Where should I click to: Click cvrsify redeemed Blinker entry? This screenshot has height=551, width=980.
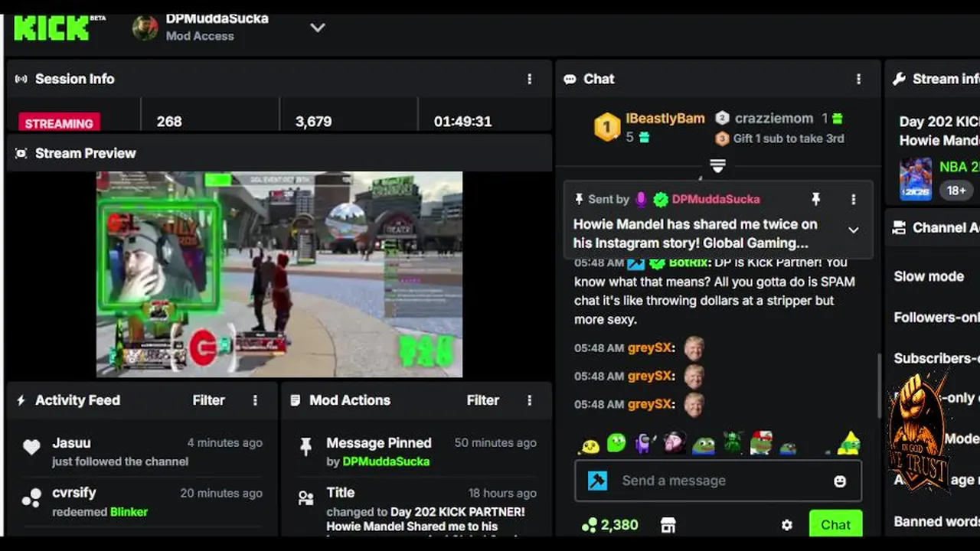pyautogui.click(x=142, y=502)
